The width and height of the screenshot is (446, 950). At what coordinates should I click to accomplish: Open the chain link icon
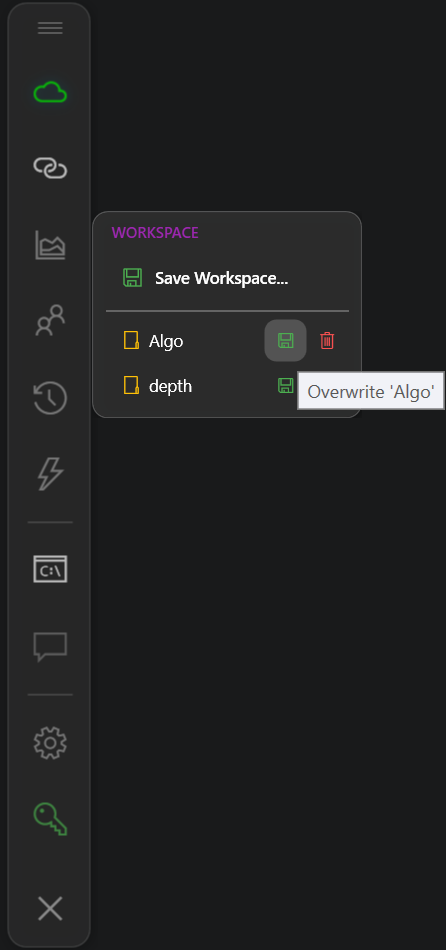point(50,168)
